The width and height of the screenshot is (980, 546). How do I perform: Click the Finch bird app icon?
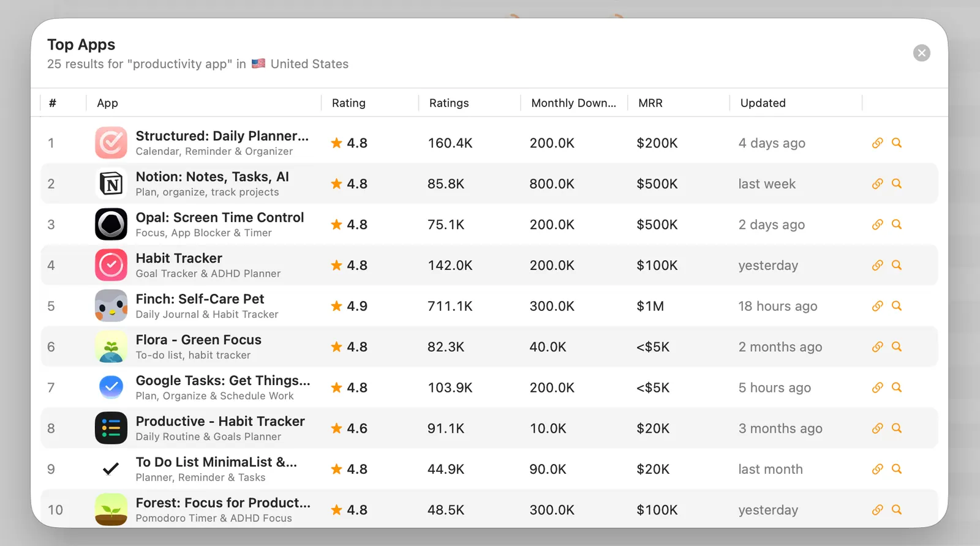click(111, 306)
